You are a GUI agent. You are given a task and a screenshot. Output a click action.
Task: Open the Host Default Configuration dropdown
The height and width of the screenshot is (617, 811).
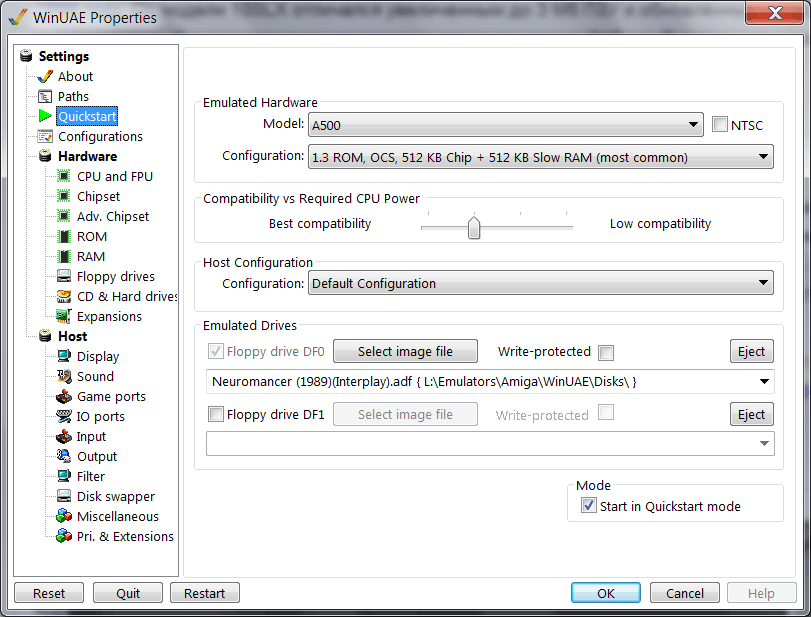click(x=540, y=283)
